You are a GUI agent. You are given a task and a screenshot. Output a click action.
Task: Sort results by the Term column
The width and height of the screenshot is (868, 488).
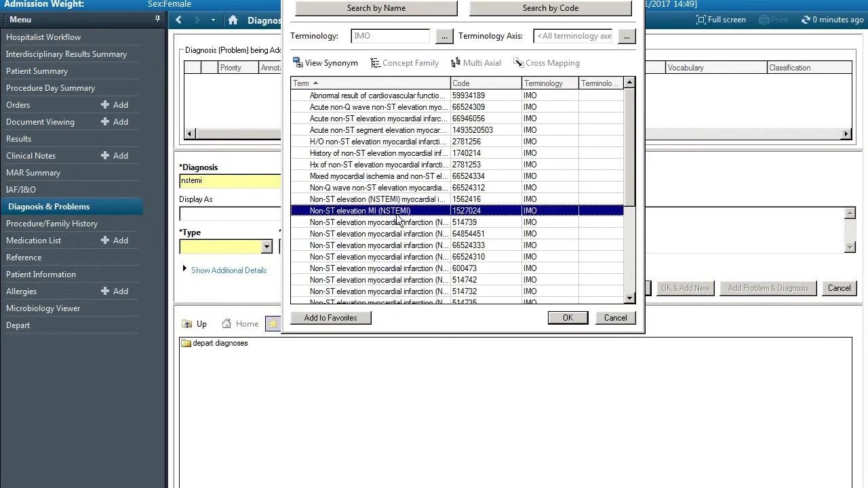370,83
